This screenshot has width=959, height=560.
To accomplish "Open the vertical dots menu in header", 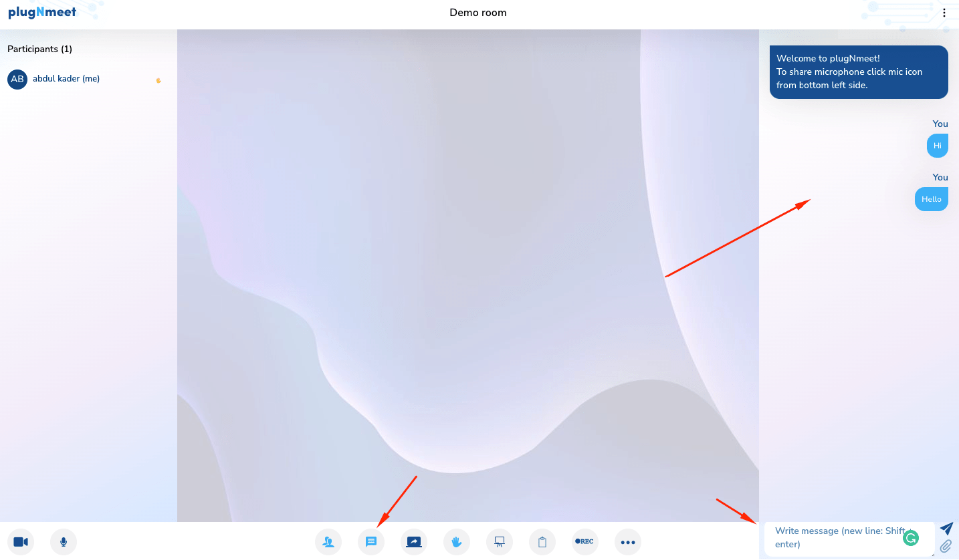I will (944, 13).
